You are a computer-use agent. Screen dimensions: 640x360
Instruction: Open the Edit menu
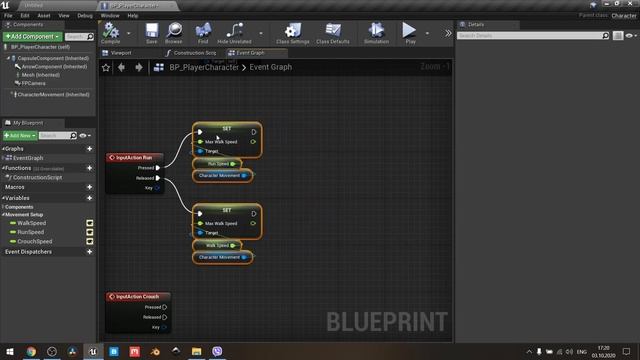pyautogui.click(x=25, y=16)
